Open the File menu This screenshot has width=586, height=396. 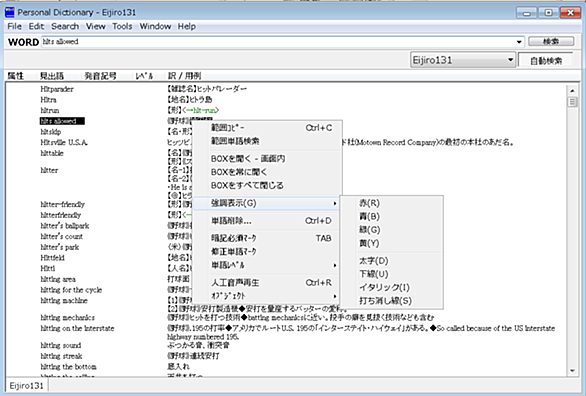click(x=15, y=27)
